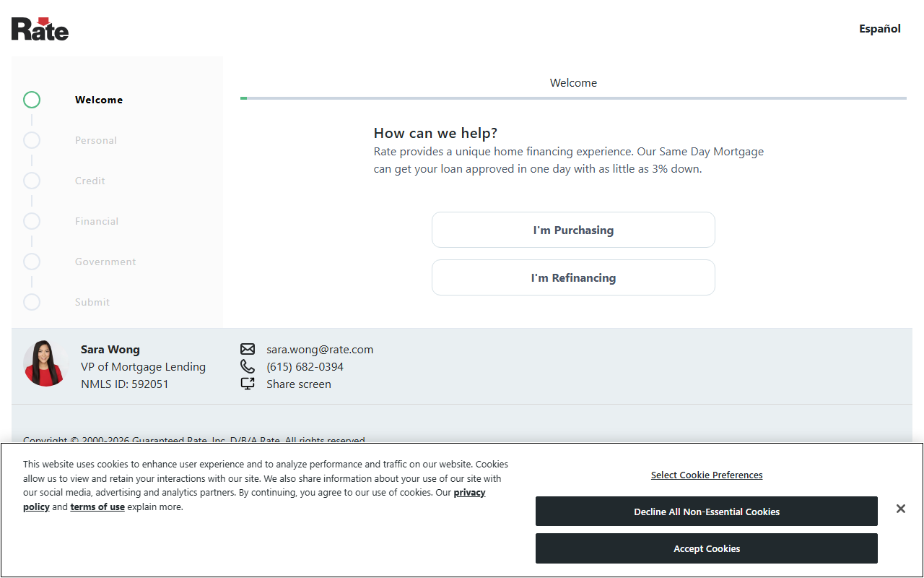Select the Welcome step label
Image resolution: width=924 pixels, height=578 pixels.
(x=99, y=100)
